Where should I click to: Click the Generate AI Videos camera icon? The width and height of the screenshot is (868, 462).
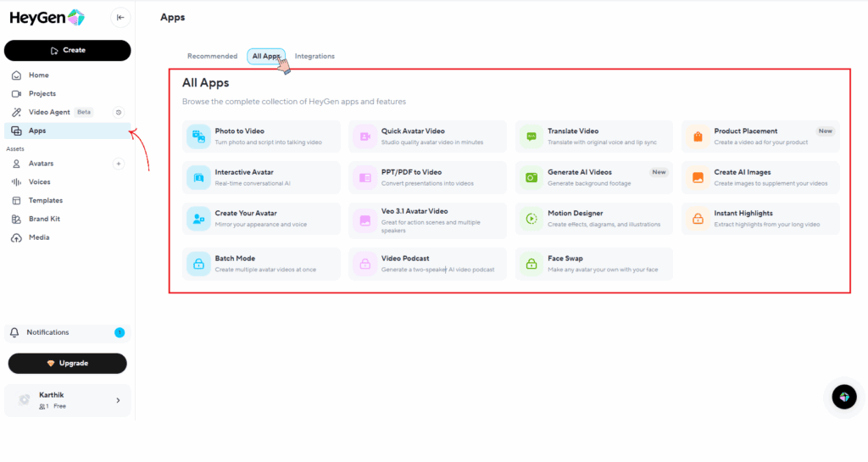531,178
